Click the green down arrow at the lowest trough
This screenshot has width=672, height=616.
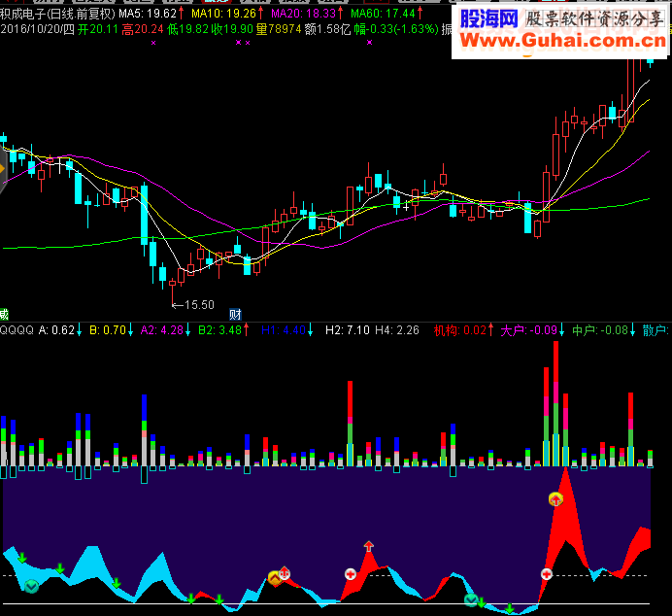point(509,608)
